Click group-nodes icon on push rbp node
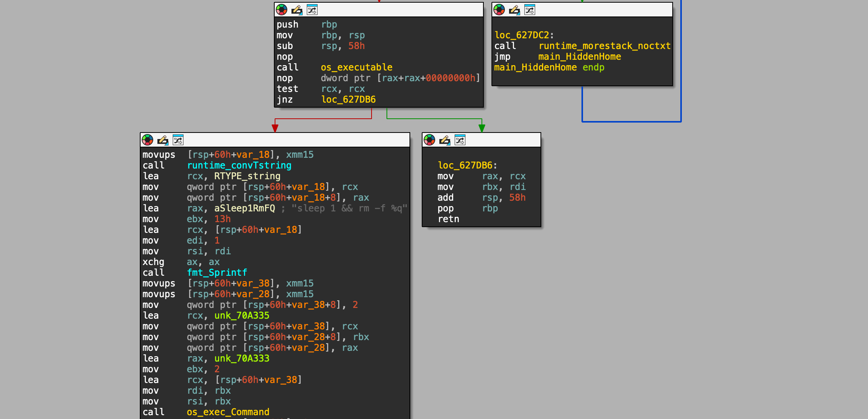 pos(312,10)
